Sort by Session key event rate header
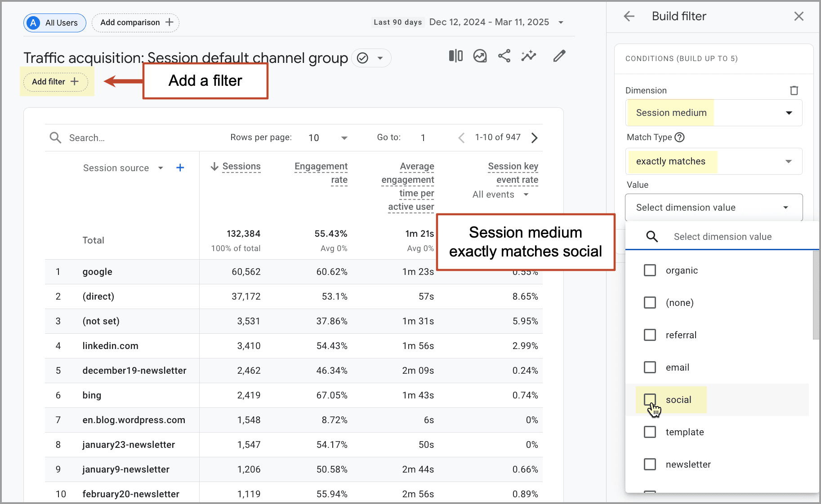Image resolution: width=821 pixels, height=504 pixels. click(x=513, y=173)
